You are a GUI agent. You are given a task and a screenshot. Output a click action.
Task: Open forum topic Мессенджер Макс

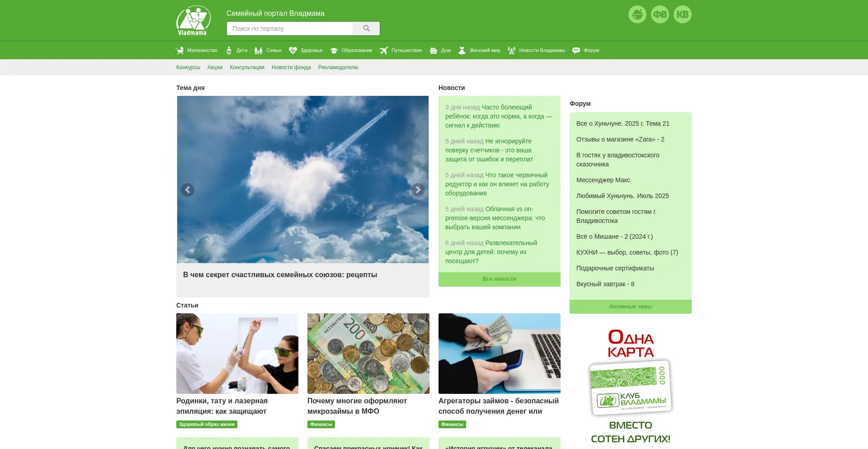pos(603,180)
